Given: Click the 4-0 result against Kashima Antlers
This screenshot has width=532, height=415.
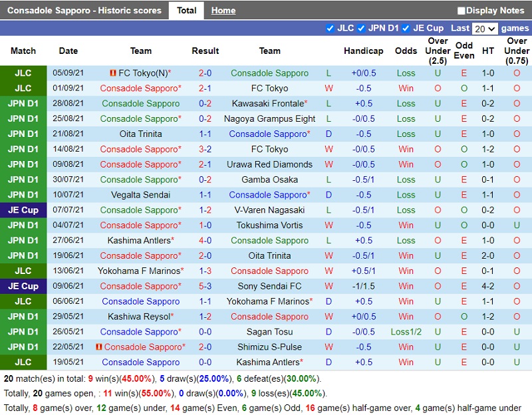Looking at the screenshot, I should pyautogui.click(x=205, y=240).
